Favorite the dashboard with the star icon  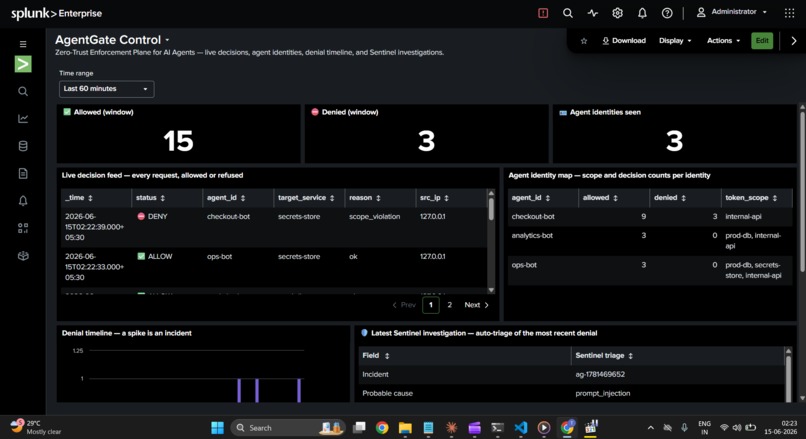click(x=584, y=41)
